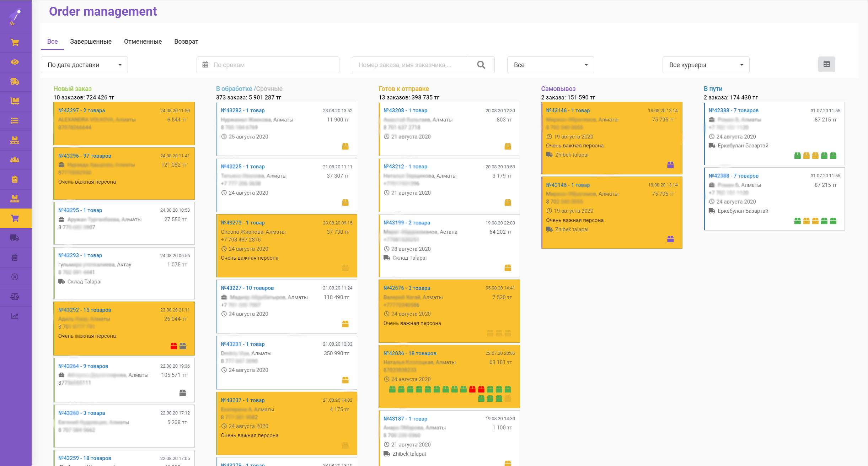The width and height of the screenshot is (868, 466).
Task: Click the 350 990 тг amount on №43231
Action: pyautogui.click(x=336, y=353)
